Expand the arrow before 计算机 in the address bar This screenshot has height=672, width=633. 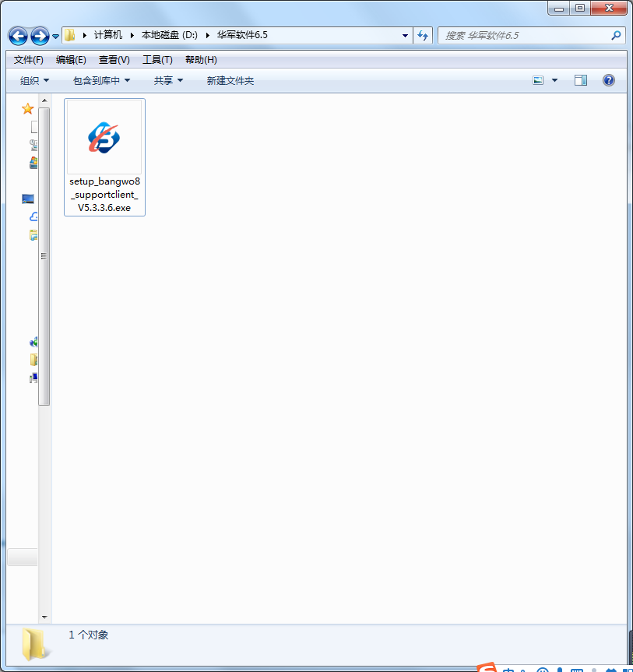[x=84, y=35]
